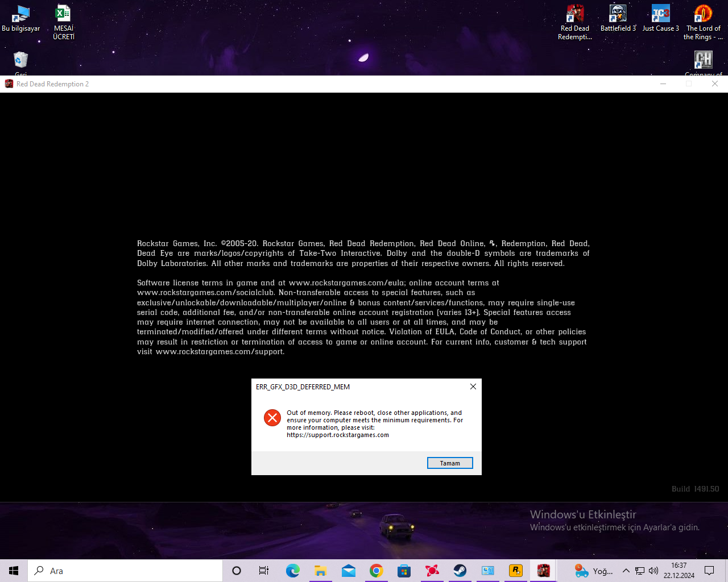
Task: Close the ERR_GFX_D3D_DEFERRED_MEM dialog
Action: tap(473, 386)
